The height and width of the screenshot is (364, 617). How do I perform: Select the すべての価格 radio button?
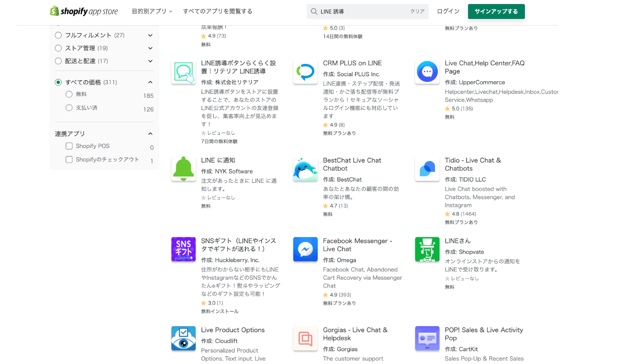click(58, 82)
